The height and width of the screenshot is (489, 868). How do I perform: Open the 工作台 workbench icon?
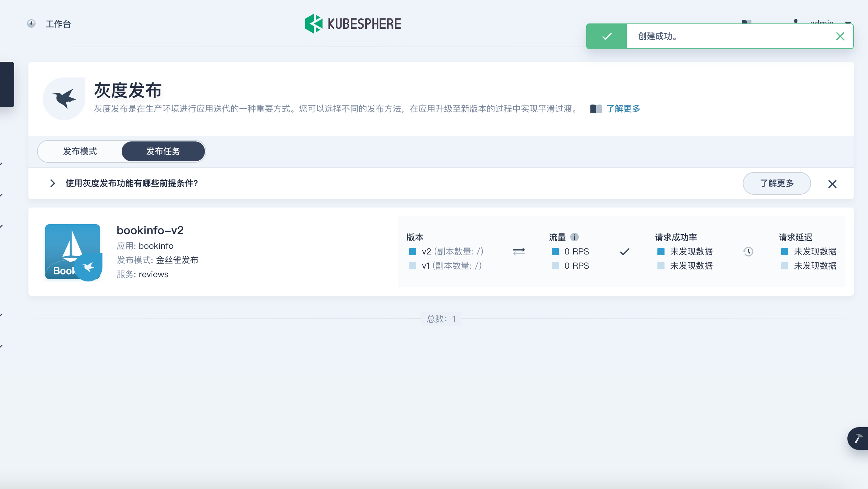tap(31, 24)
